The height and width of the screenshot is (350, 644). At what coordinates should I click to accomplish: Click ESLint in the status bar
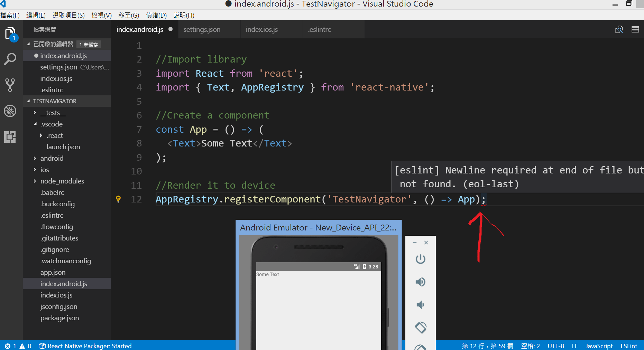(629, 346)
